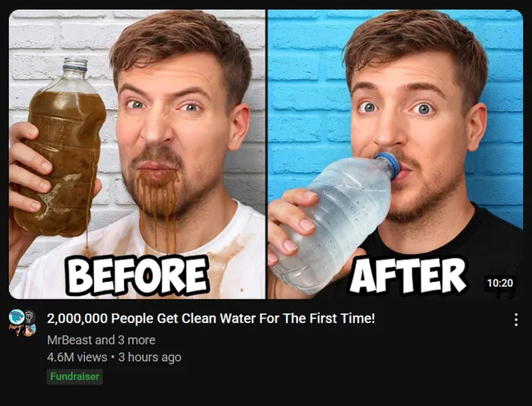Click the BEFORE half of the thumbnail
Image resolution: width=532 pixels, height=406 pixels.
pos(137,154)
